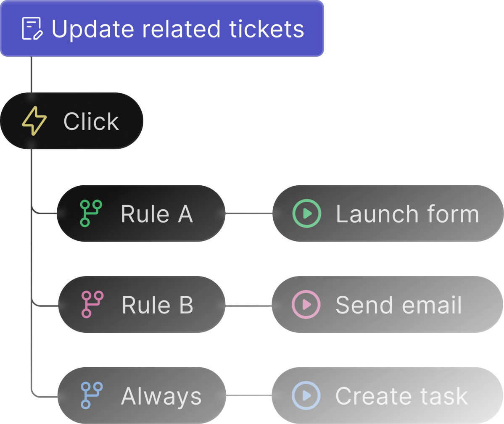Open the Send email action label
The height and width of the screenshot is (424, 504).
pyautogui.click(x=398, y=305)
